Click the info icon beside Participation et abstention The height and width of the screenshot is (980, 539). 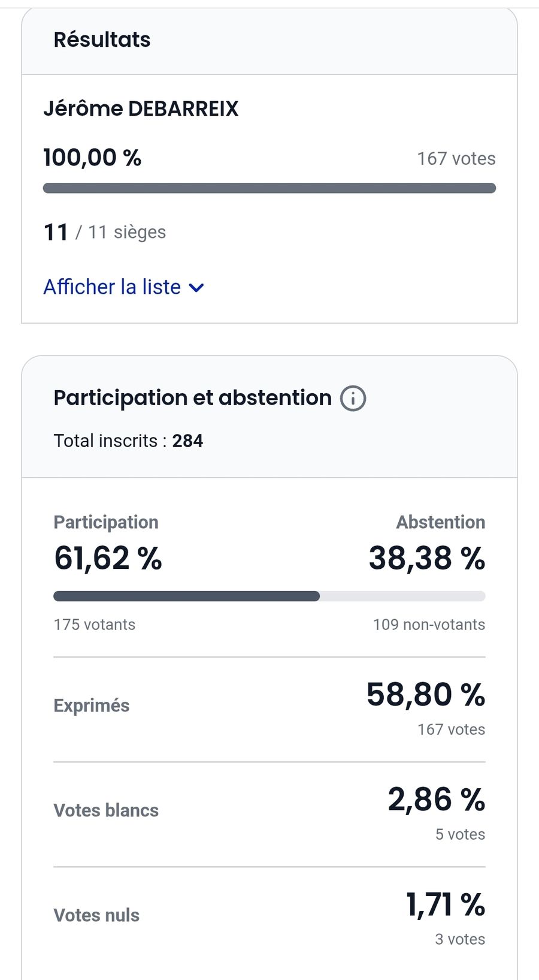353,399
